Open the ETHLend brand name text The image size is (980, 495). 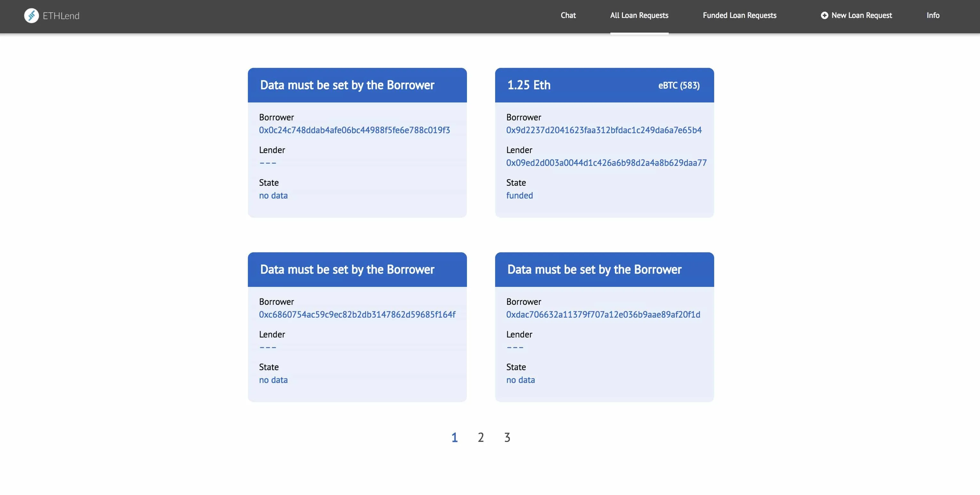61,16
